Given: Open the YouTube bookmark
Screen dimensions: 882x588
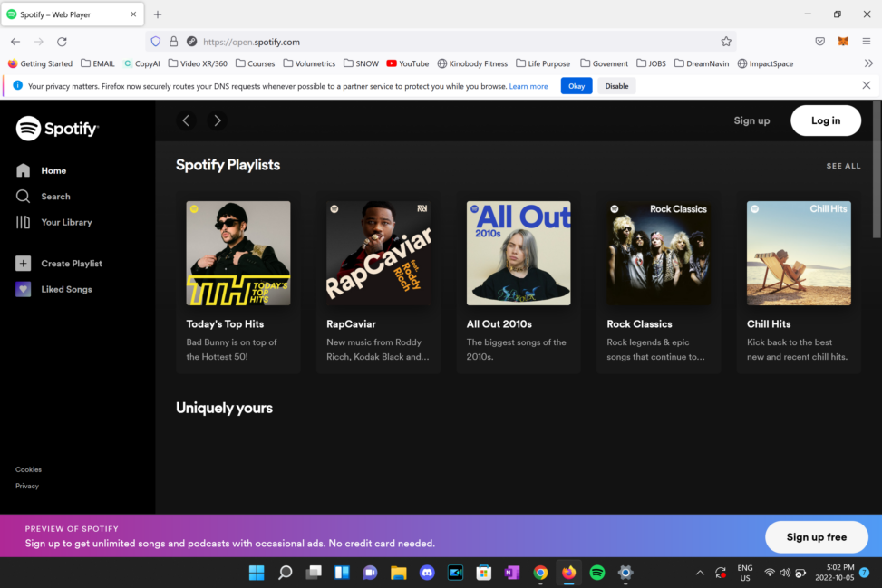Looking at the screenshot, I should click(x=408, y=63).
